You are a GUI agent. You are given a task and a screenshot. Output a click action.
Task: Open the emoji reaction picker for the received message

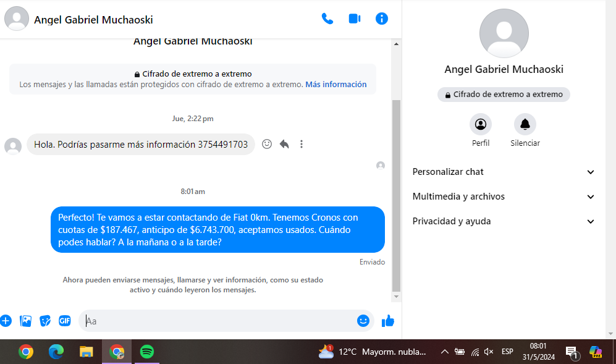pos(267,144)
